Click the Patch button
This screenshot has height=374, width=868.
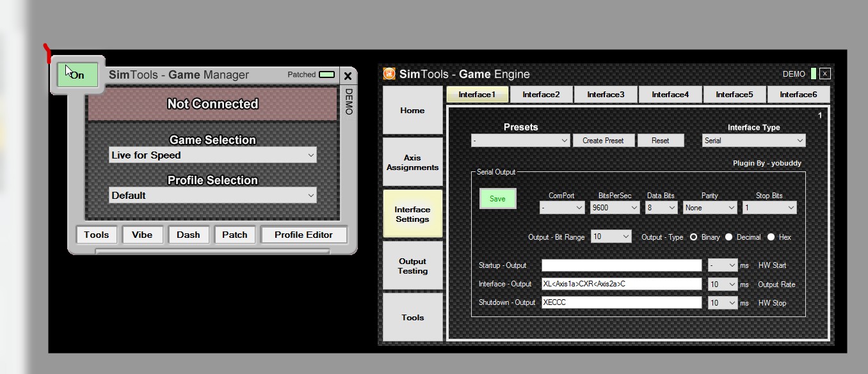click(x=235, y=235)
